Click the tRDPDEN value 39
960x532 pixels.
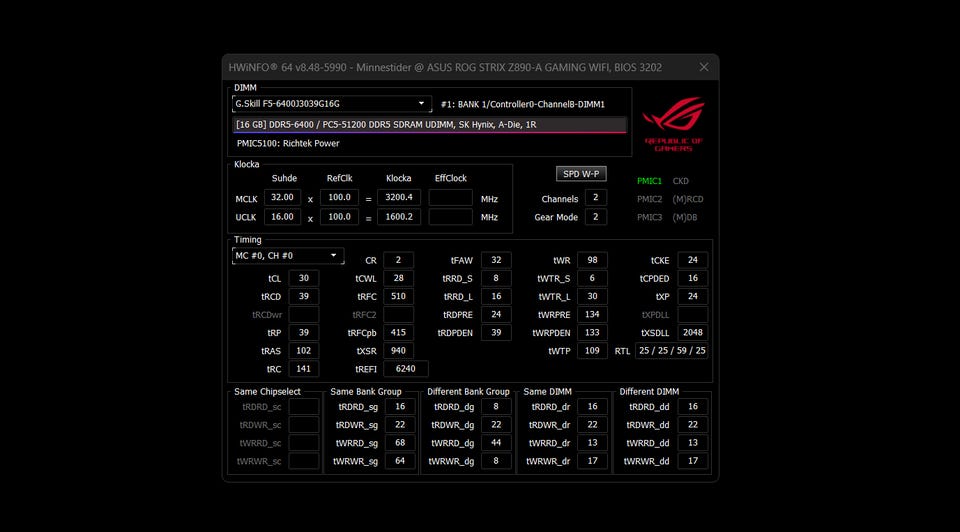click(x=496, y=332)
